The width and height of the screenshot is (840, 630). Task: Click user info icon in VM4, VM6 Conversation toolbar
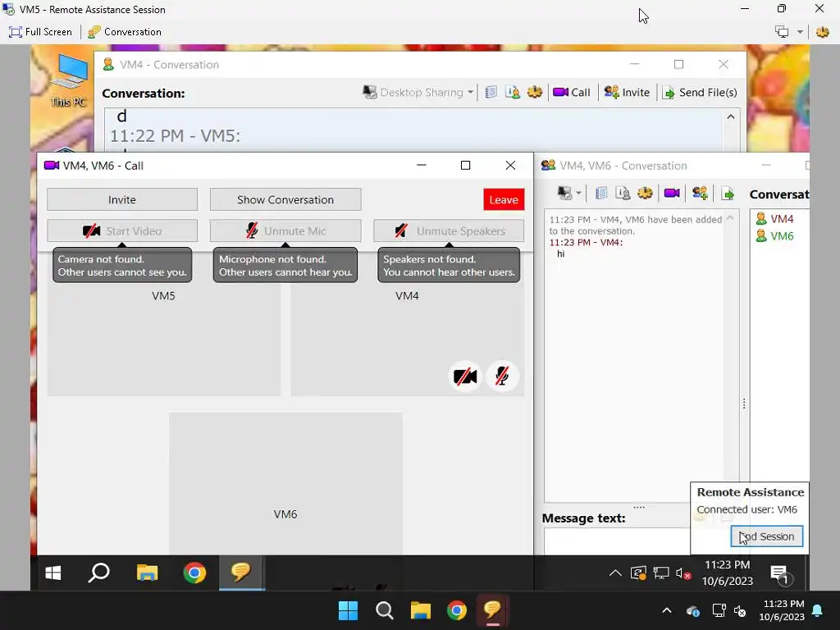[x=623, y=193]
